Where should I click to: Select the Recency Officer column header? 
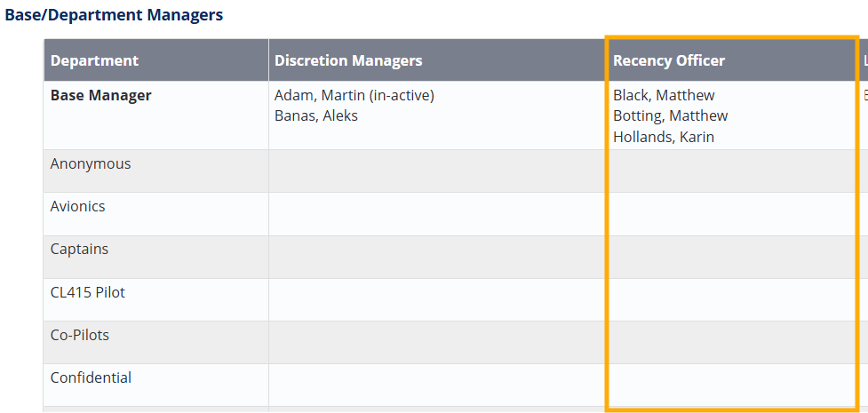(x=669, y=60)
